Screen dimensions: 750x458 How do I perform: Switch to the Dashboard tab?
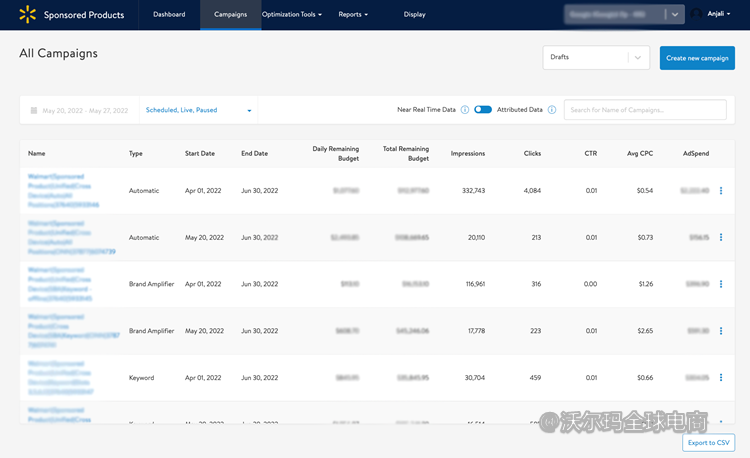(x=169, y=15)
